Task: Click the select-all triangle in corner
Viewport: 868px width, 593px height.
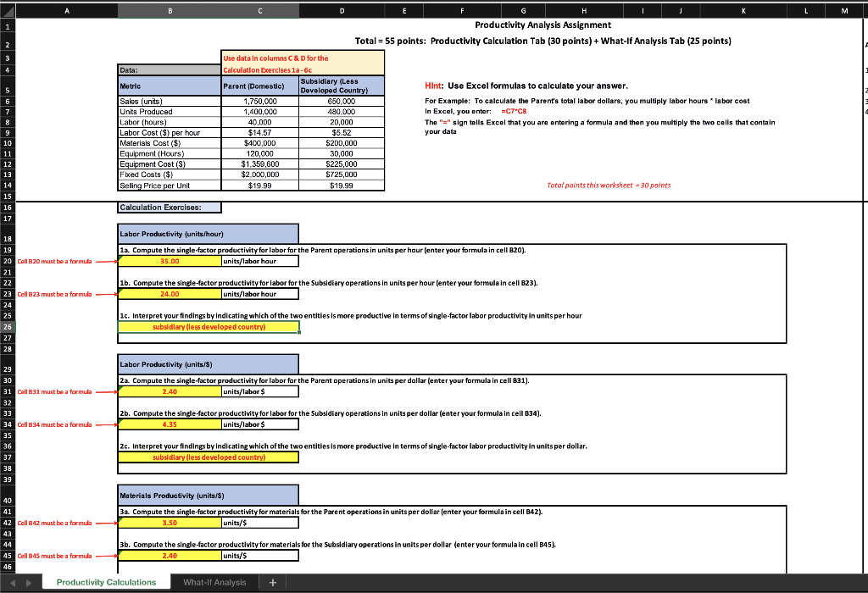Action: [8, 10]
